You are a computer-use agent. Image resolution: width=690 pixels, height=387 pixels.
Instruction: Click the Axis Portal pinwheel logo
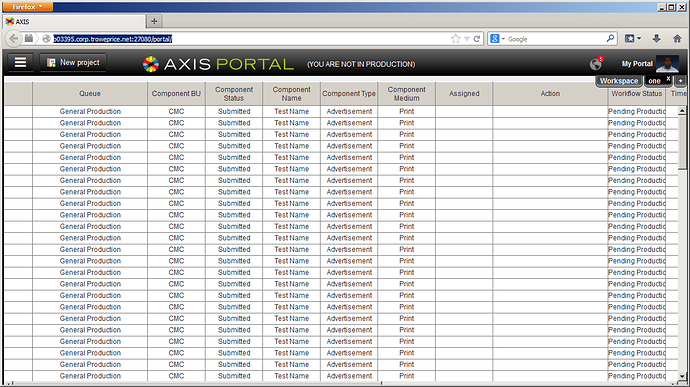[x=150, y=64]
